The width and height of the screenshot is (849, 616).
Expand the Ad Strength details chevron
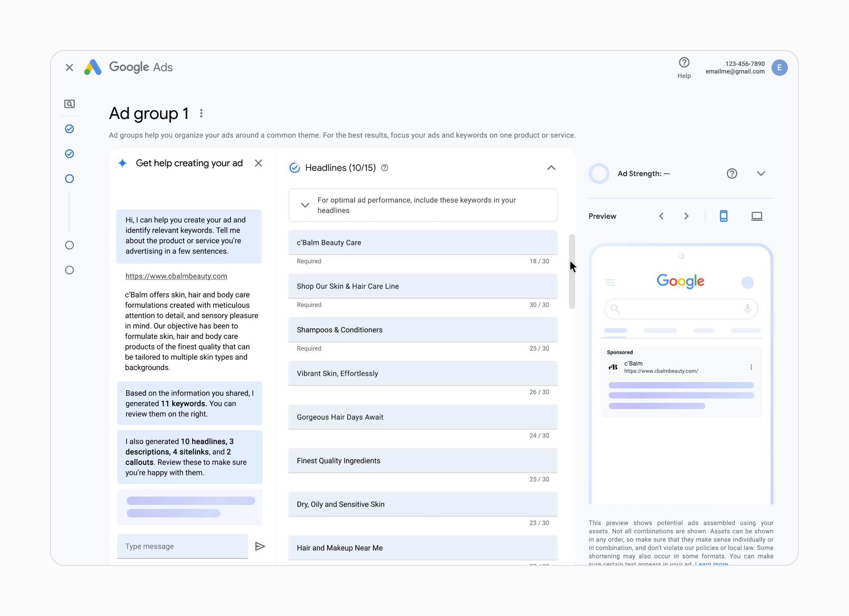click(x=761, y=173)
